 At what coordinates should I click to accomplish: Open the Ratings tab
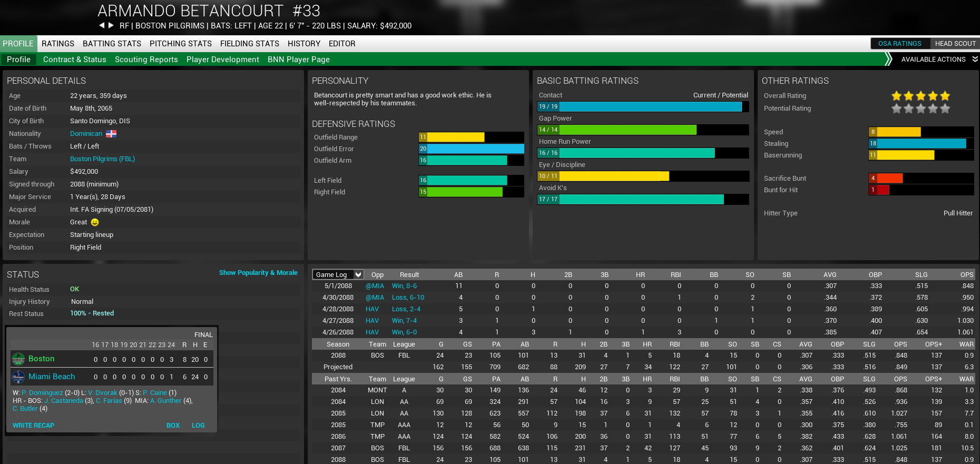pos(58,44)
